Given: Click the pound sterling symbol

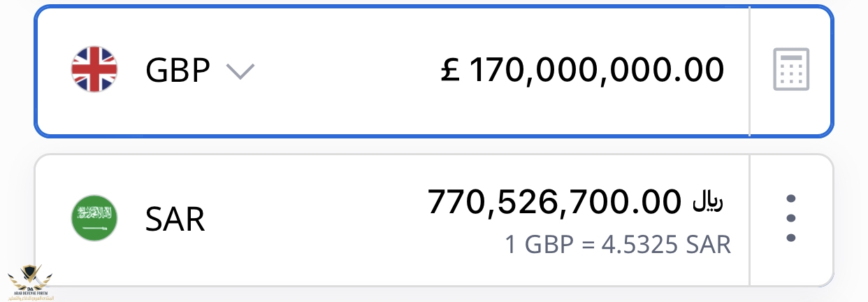Looking at the screenshot, I should 451,69.
